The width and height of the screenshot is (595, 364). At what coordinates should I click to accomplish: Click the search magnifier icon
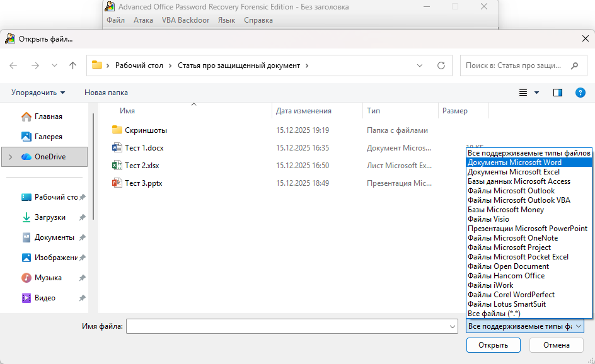[574, 65]
